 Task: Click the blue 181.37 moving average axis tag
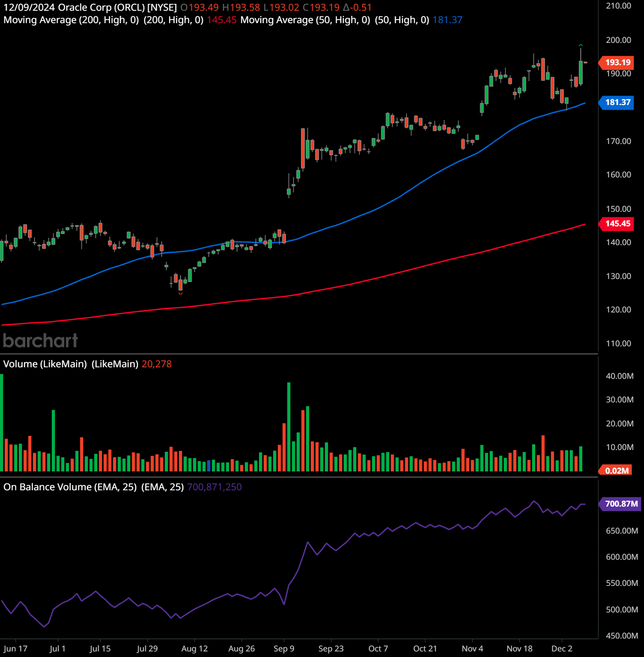tap(616, 102)
